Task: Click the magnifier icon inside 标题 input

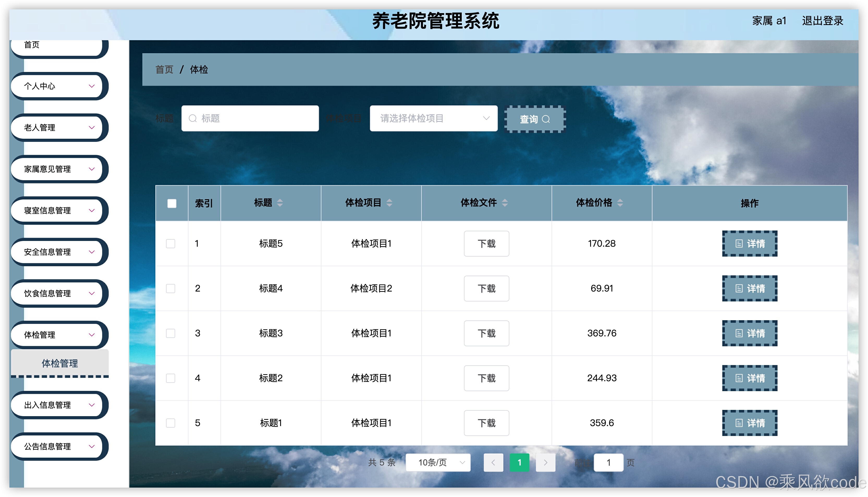Action: (193, 118)
